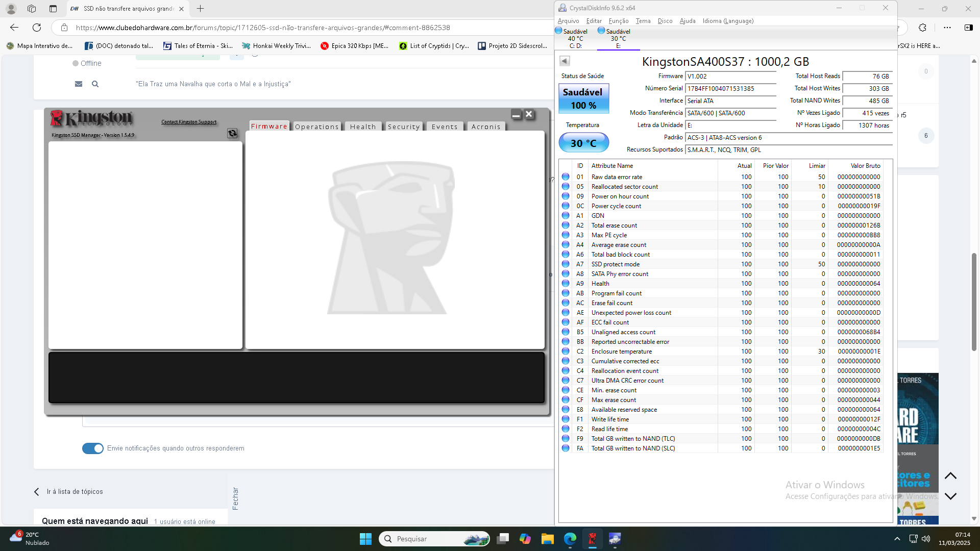Click the taskbar Pesquisar search box
Screen dimensions: 980x551
point(434,539)
